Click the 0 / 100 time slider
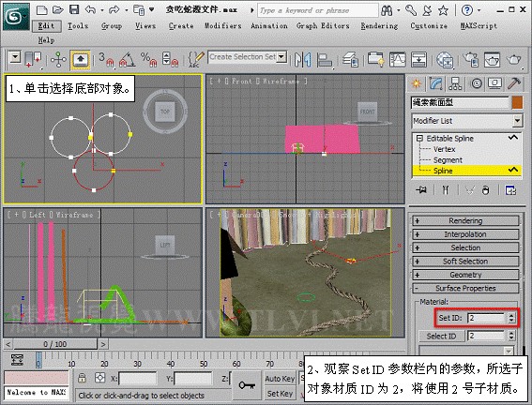This screenshot has width=532, height=405. 55,344
